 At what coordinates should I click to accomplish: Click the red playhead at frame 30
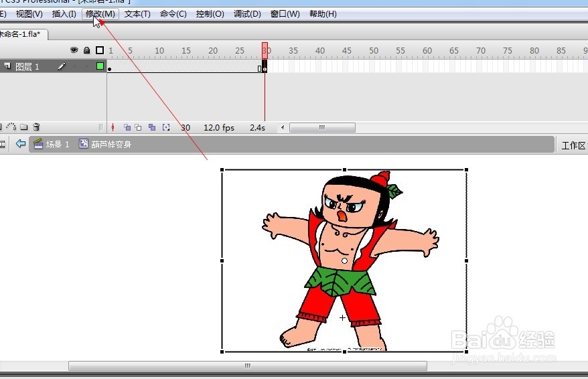pyautogui.click(x=265, y=50)
